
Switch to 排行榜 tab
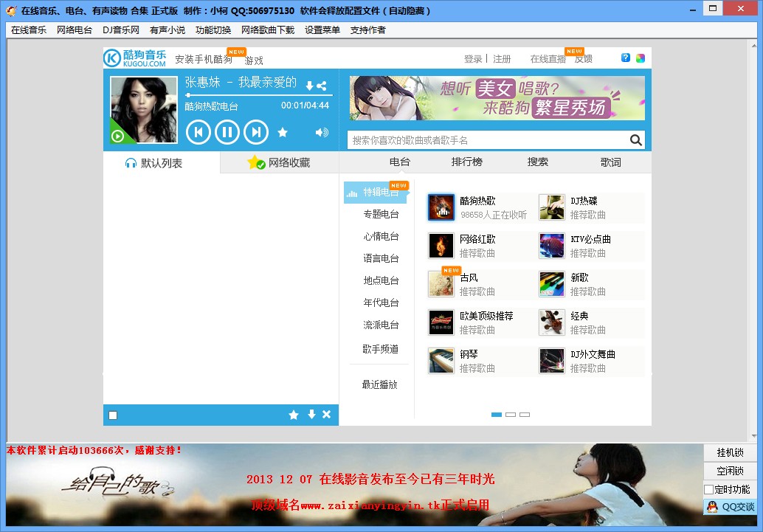467,162
